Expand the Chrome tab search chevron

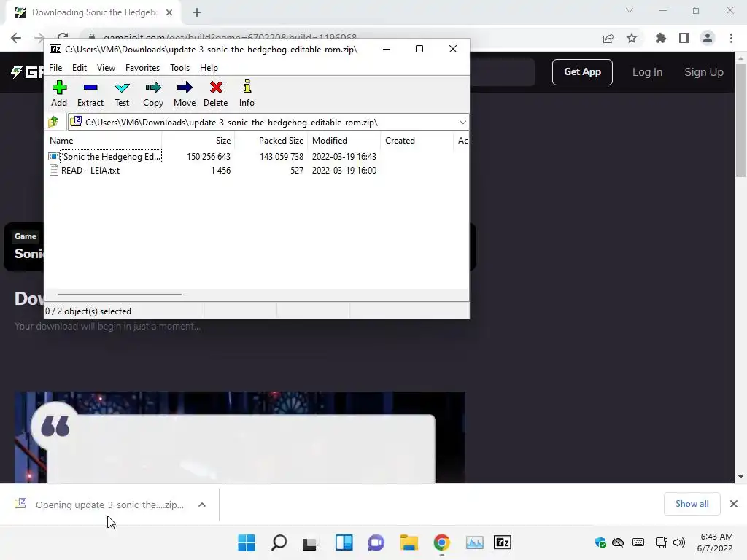pyautogui.click(x=630, y=10)
